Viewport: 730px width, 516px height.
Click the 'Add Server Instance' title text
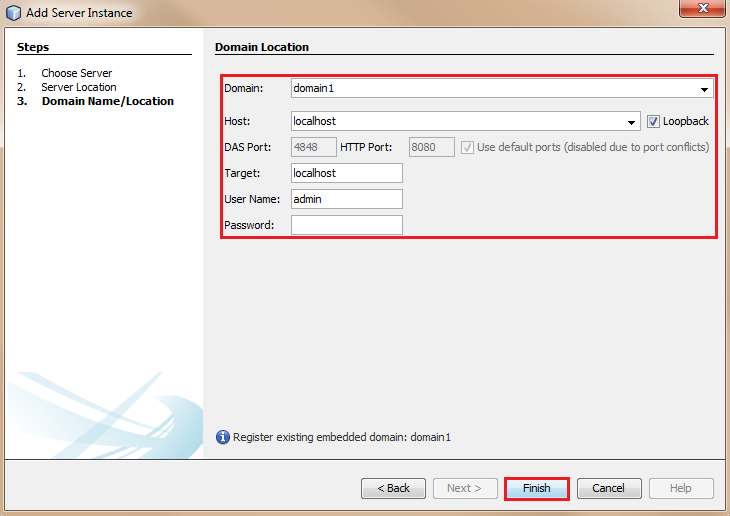click(x=79, y=13)
